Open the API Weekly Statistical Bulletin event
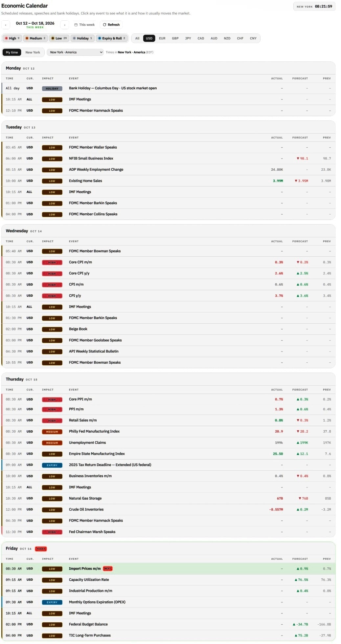Image resolution: width=341 pixels, height=644 pixels. point(168,352)
